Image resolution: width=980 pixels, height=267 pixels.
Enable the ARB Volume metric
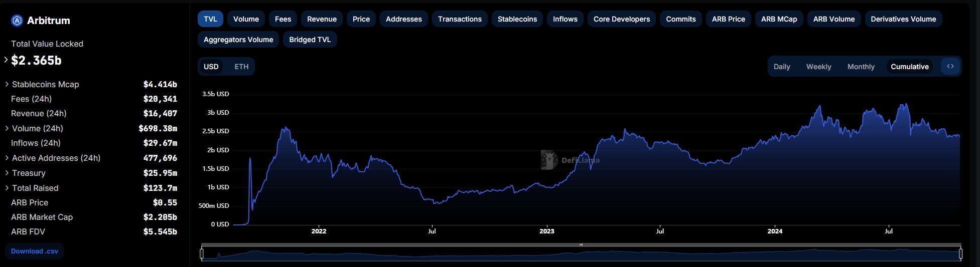[x=834, y=19]
